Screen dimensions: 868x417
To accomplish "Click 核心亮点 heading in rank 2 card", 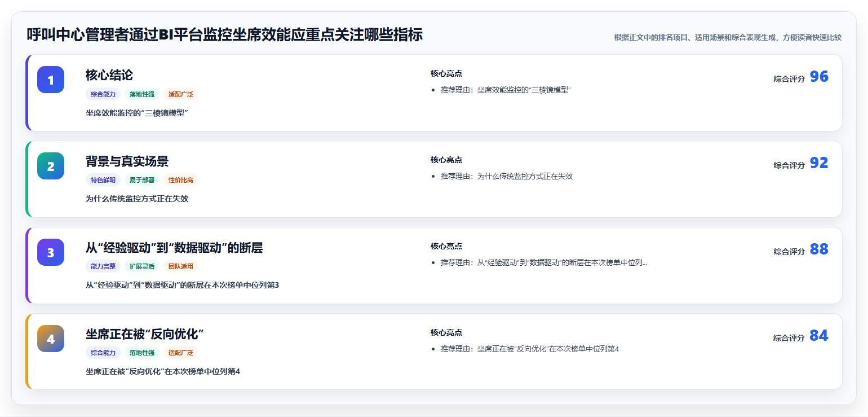I will click(446, 160).
